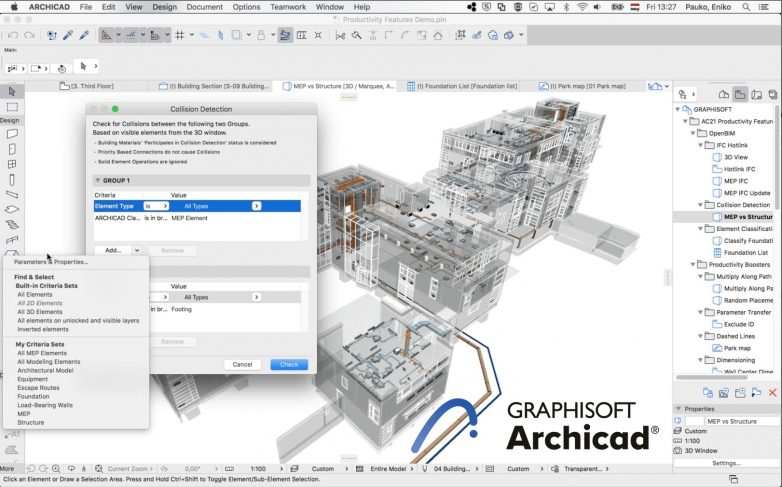Click the Undo icon in the toolbar
This screenshot has width=782, height=487.
[x=13, y=35]
